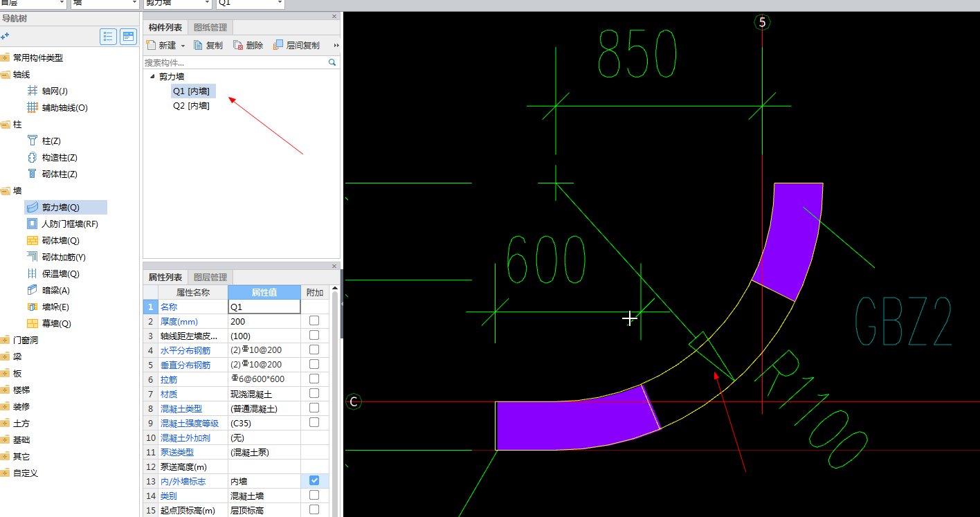Expand the 梁 folder
Viewport: 980px width, 517px height.
tap(6, 356)
